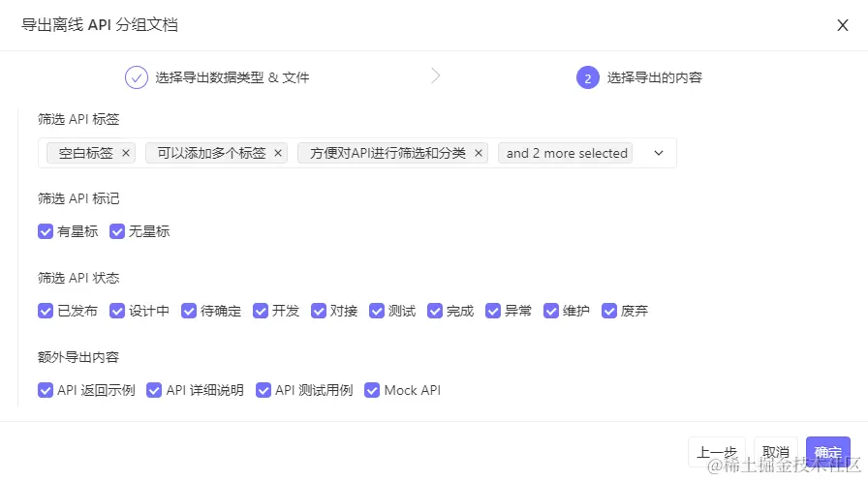Viewport: 868px width, 481px height.
Task: Toggle the 设计中 status checkbox
Action: pos(117,311)
